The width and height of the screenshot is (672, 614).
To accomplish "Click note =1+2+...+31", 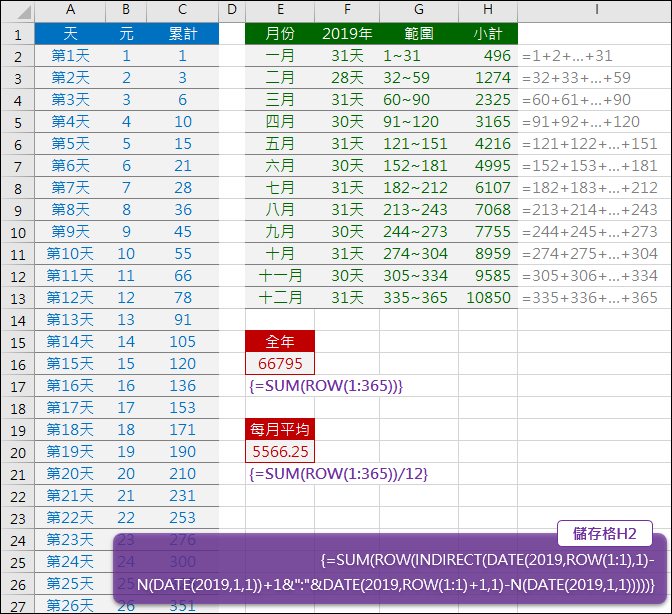I will [567, 56].
